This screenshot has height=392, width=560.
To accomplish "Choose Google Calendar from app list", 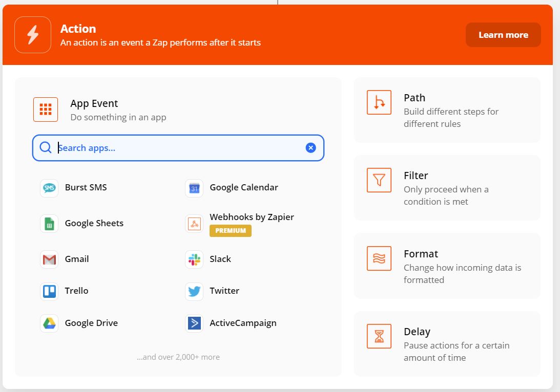I will tap(243, 187).
